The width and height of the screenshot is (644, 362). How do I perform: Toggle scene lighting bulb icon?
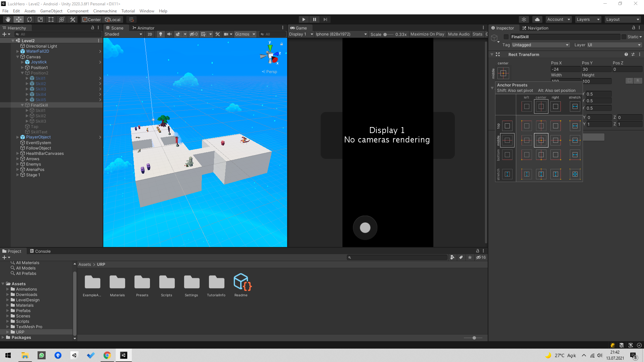click(x=161, y=34)
